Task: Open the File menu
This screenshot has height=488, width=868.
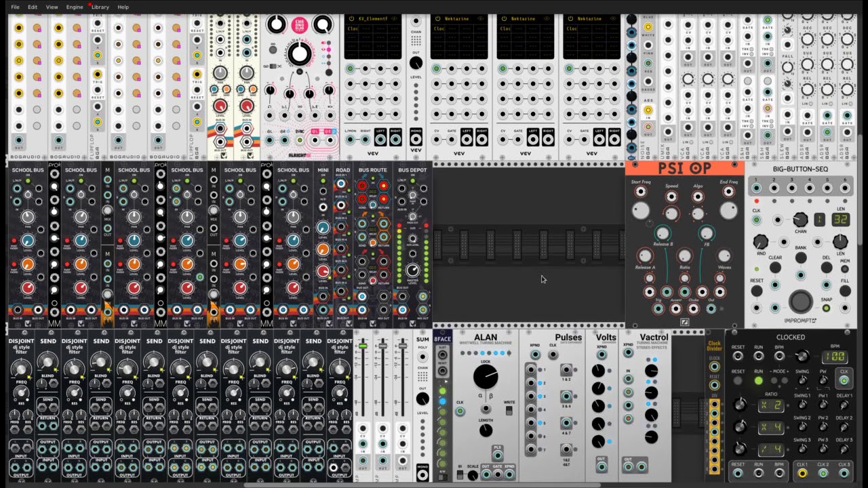Action: (x=15, y=7)
